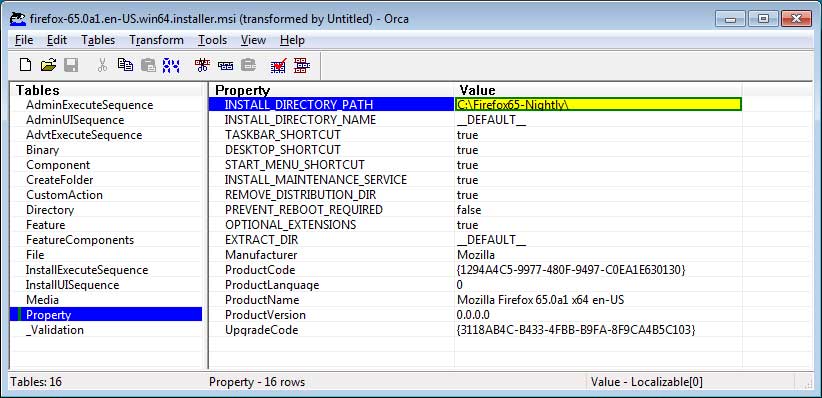Screen dimensions: 822x398
Task: Click the Tables: 16 status text
Action: [36, 382]
